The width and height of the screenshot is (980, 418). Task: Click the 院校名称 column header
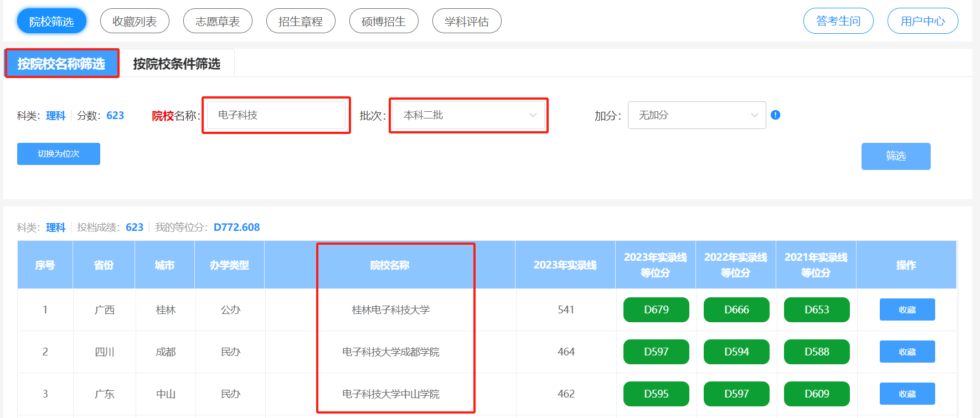pyautogui.click(x=390, y=265)
